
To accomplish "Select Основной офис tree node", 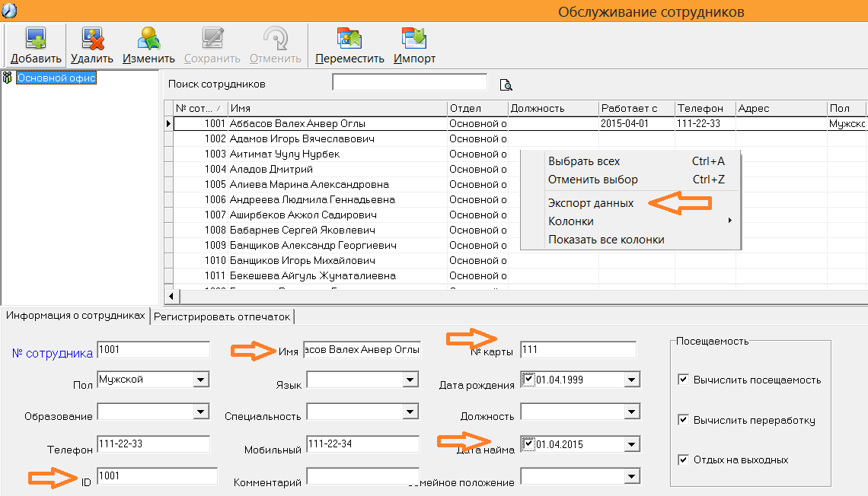I will pyautogui.click(x=56, y=78).
